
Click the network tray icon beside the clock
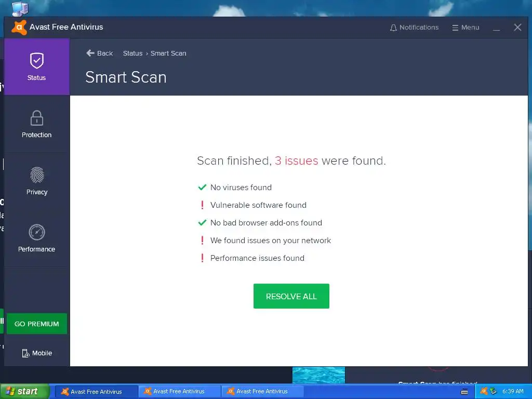coord(493,392)
